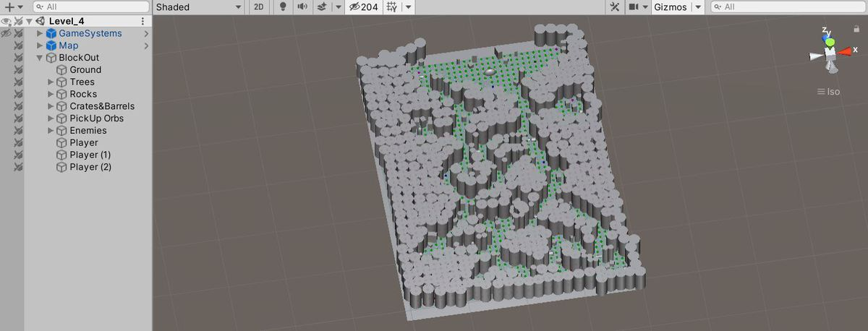This screenshot has width=868, height=331.
Task: Open GameSystems prefab with right chevron
Action: (x=146, y=33)
